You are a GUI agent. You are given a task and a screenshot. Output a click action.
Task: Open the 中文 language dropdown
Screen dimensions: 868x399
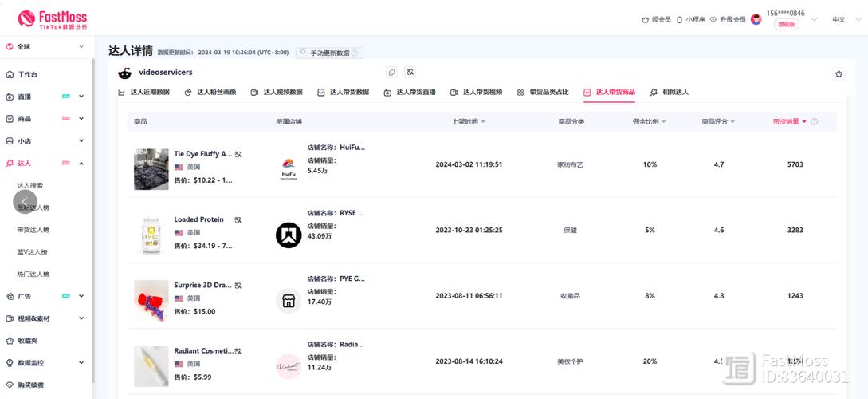coord(843,19)
